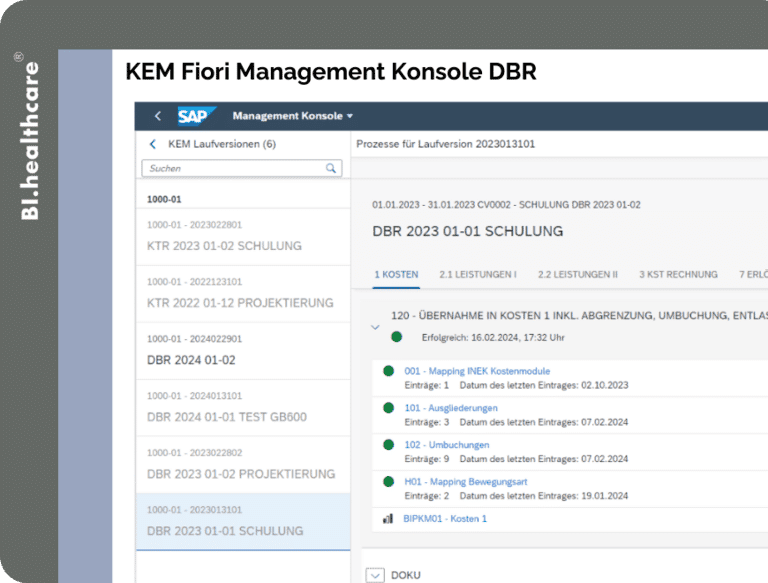
Task: Click green status icon for H01 Mapping
Action: coord(388,482)
